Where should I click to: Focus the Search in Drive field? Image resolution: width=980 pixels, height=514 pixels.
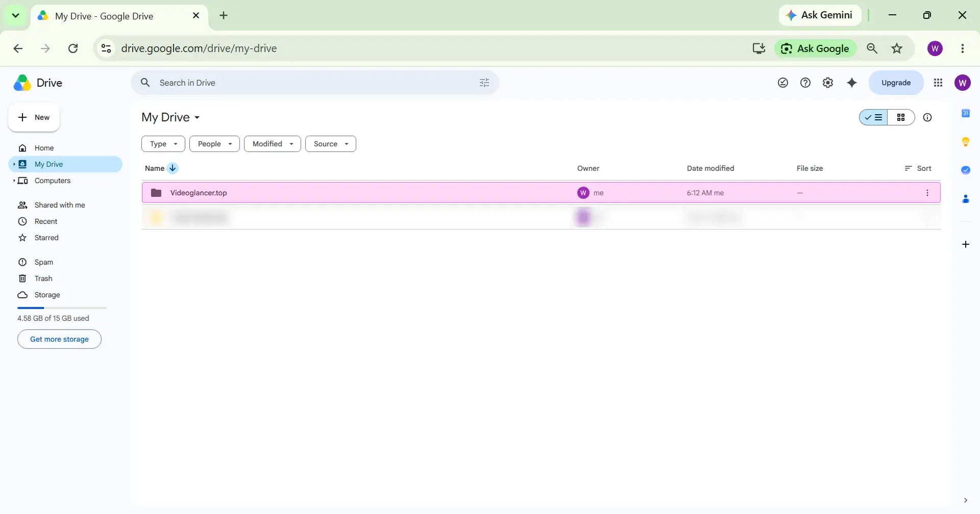click(315, 83)
